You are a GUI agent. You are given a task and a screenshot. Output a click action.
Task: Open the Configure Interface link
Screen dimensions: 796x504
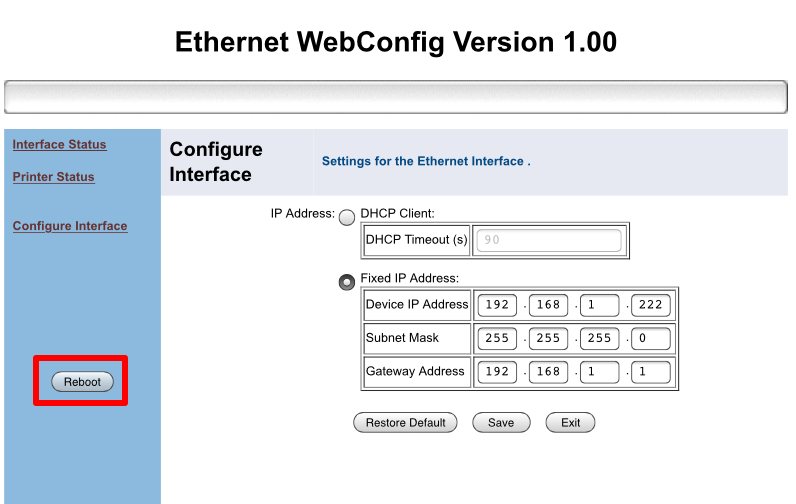point(70,226)
